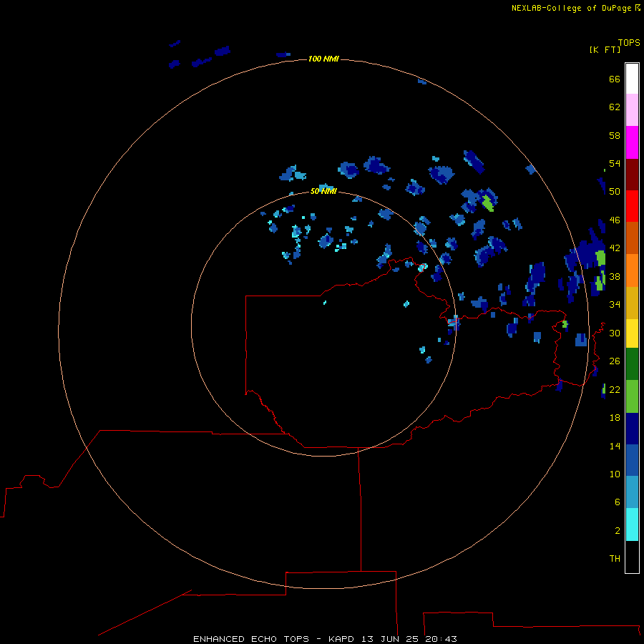Screen dimensions: 644x644
Task: Click the legend value 38
Action: click(x=615, y=276)
